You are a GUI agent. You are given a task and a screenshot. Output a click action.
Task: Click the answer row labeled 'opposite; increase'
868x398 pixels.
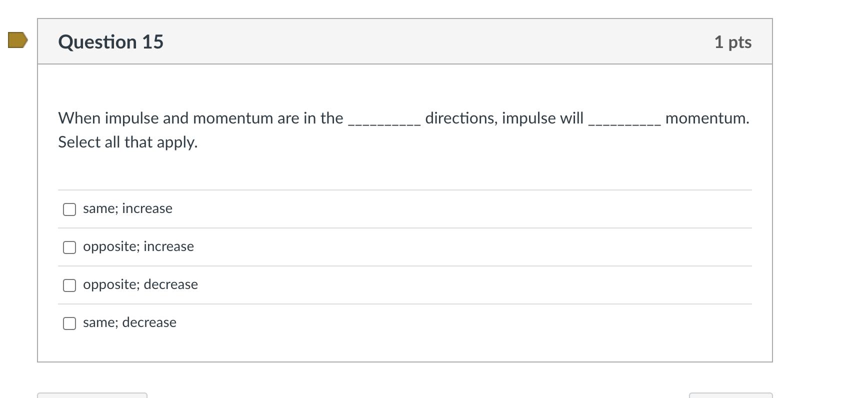(x=138, y=246)
